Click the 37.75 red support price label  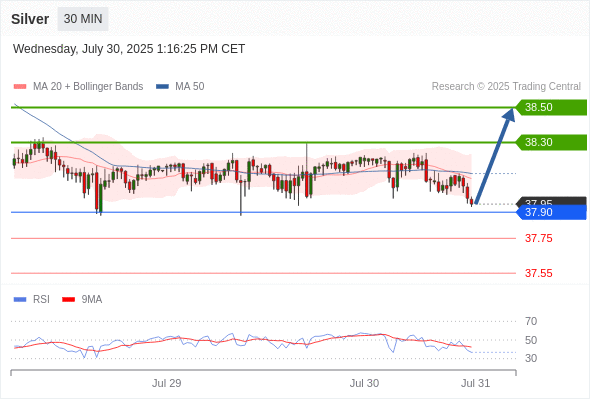click(x=538, y=238)
